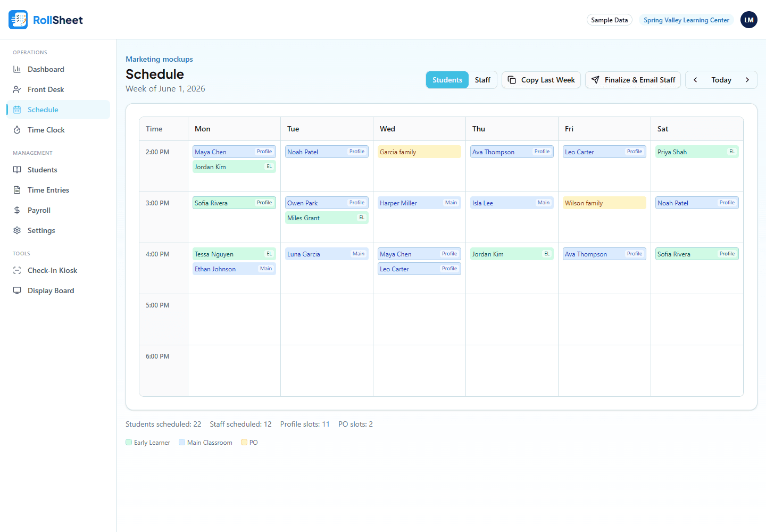Click the Main Classroom legend swatch

[182, 442]
